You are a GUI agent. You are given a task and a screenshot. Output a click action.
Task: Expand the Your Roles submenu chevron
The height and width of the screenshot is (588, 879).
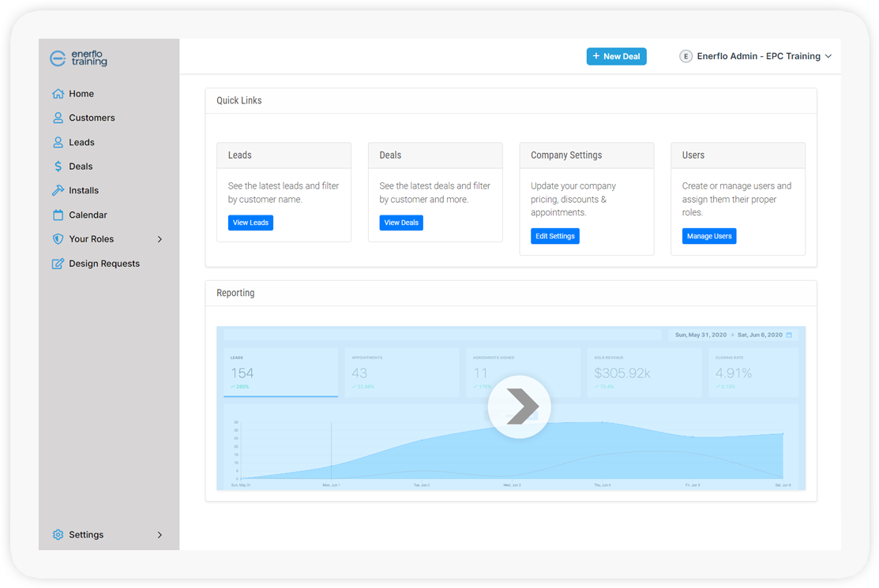[160, 239]
